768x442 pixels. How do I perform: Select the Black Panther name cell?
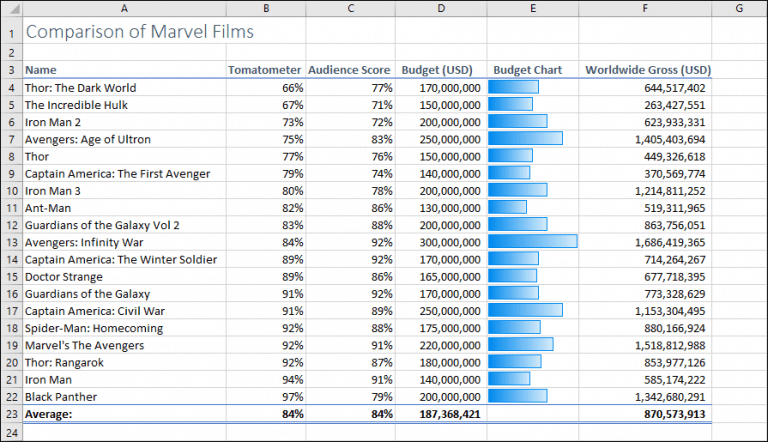(x=124, y=397)
